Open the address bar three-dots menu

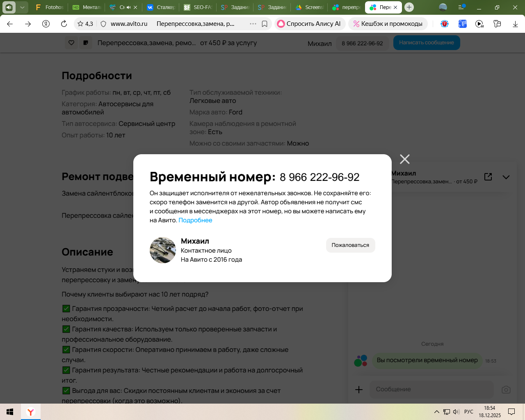[x=253, y=24]
